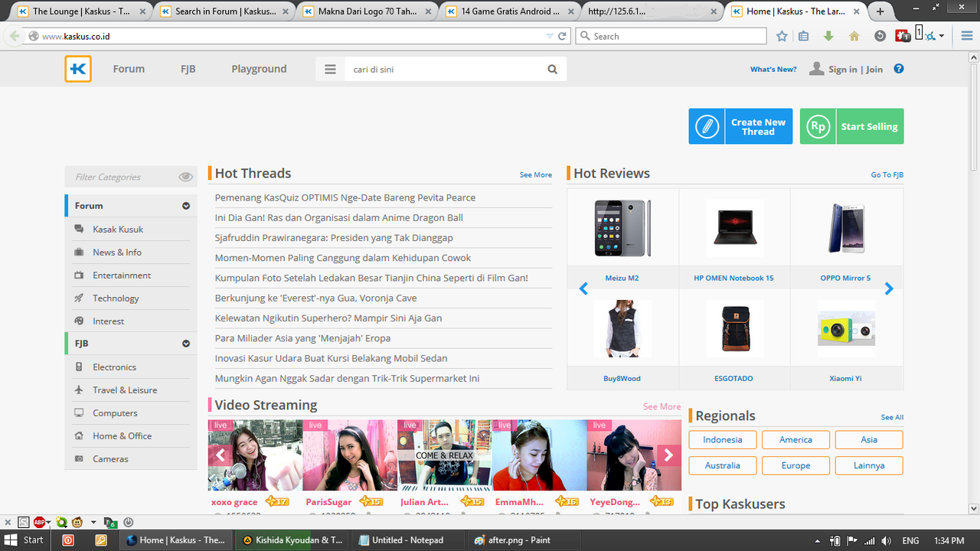
Task: Collapse the Forum category section
Action: [x=185, y=206]
